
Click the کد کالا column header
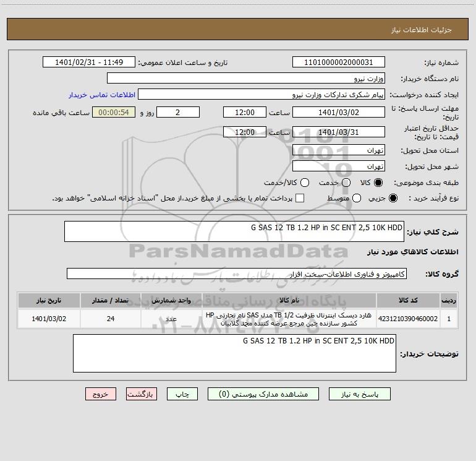tap(408, 301)
